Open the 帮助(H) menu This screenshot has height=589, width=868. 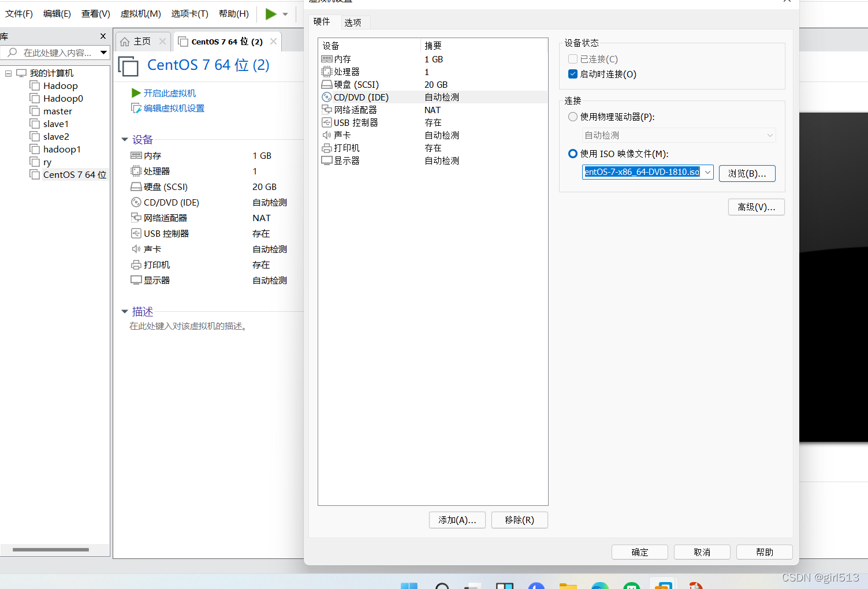(234, 14)
